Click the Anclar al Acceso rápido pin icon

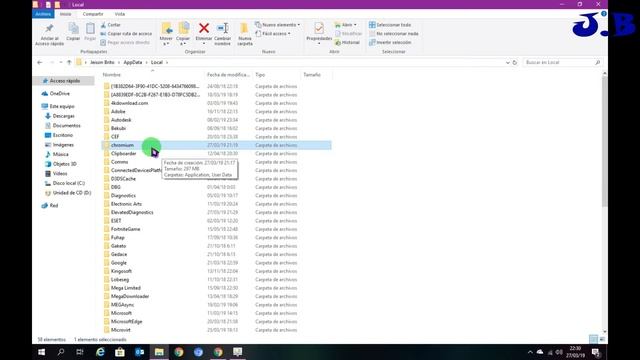pos(49,28)
